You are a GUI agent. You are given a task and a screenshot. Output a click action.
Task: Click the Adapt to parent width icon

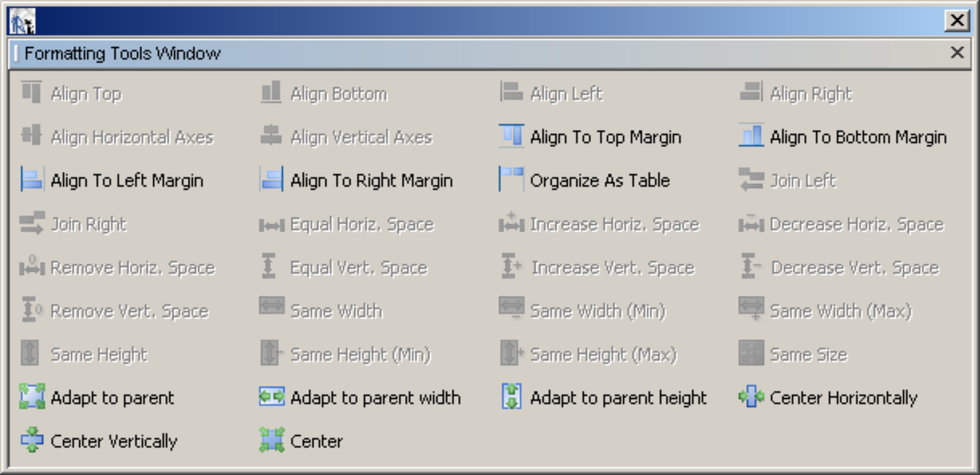[271, 397]
